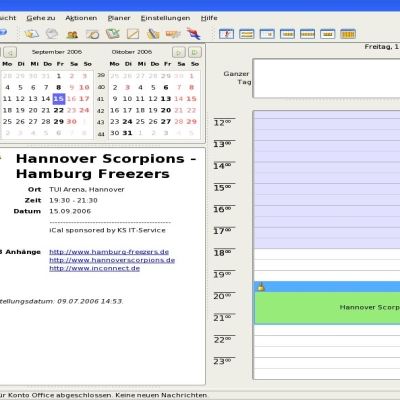Open the Aktionen menu

coord(81,18)
